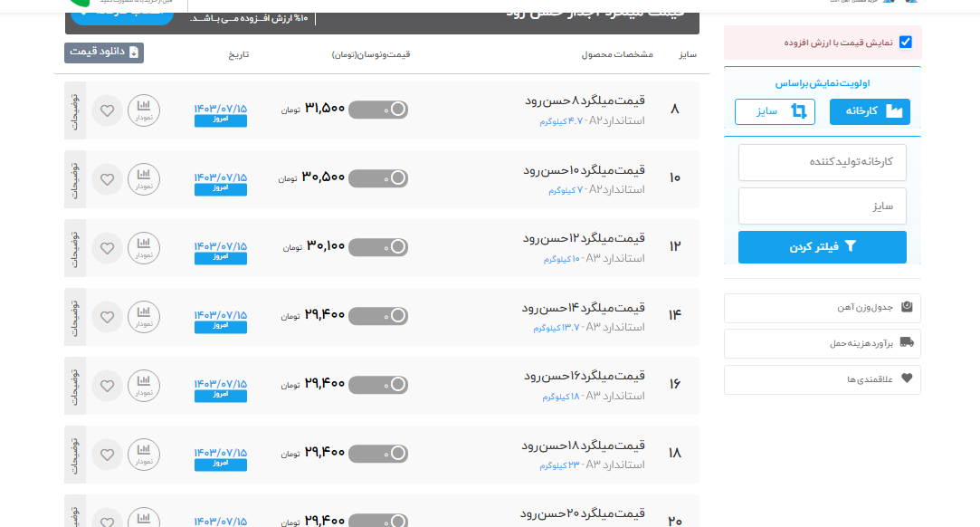Select factory priority tab
This screenshot has width=980, height=527.
tap(870, 111)
